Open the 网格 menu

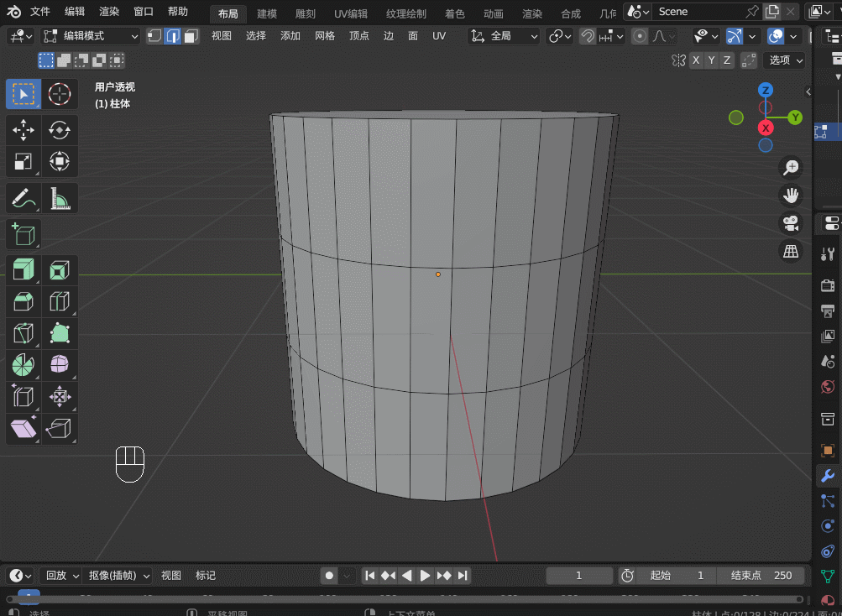[325, 36]
